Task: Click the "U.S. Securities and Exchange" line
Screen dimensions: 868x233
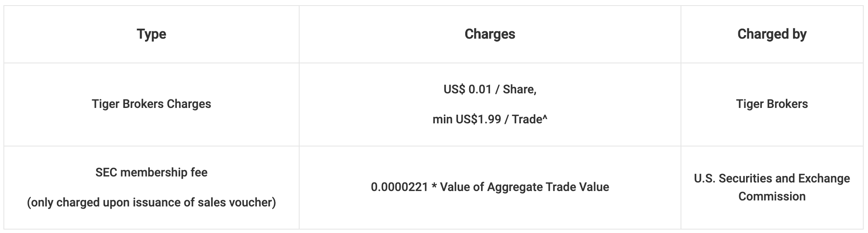Action: 772,179
